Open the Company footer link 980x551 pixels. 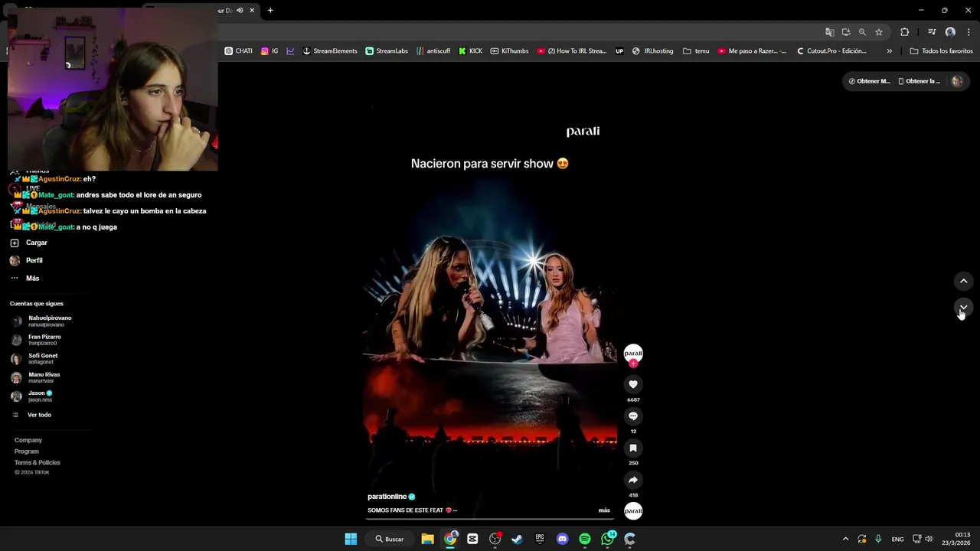[28, 440]
